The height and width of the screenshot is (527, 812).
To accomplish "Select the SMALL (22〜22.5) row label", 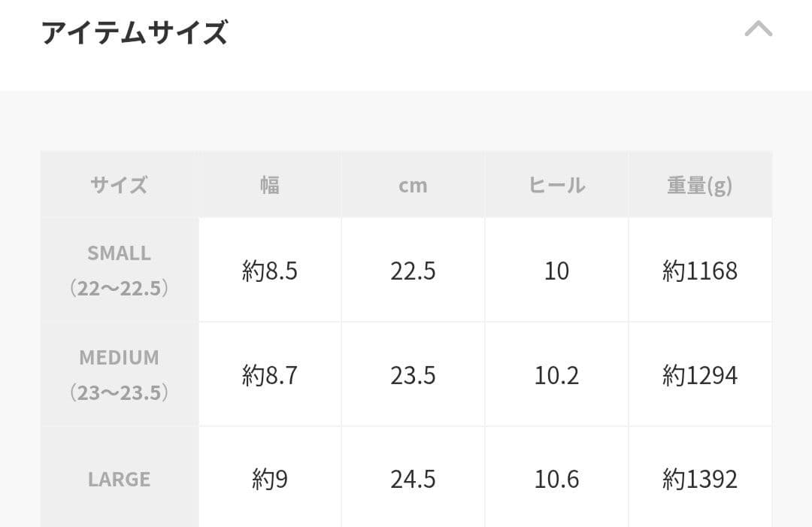I will point(120,271).
